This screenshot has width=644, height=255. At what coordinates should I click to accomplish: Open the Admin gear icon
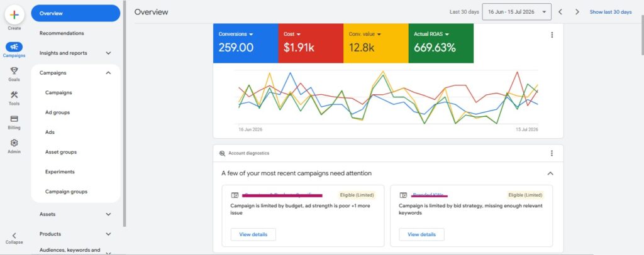point(14,143)
